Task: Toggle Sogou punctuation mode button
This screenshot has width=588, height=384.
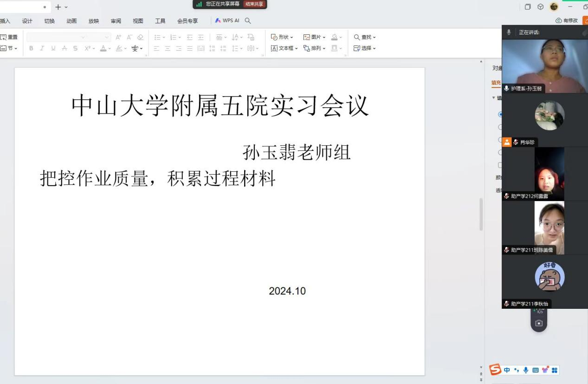Action: 517,370
